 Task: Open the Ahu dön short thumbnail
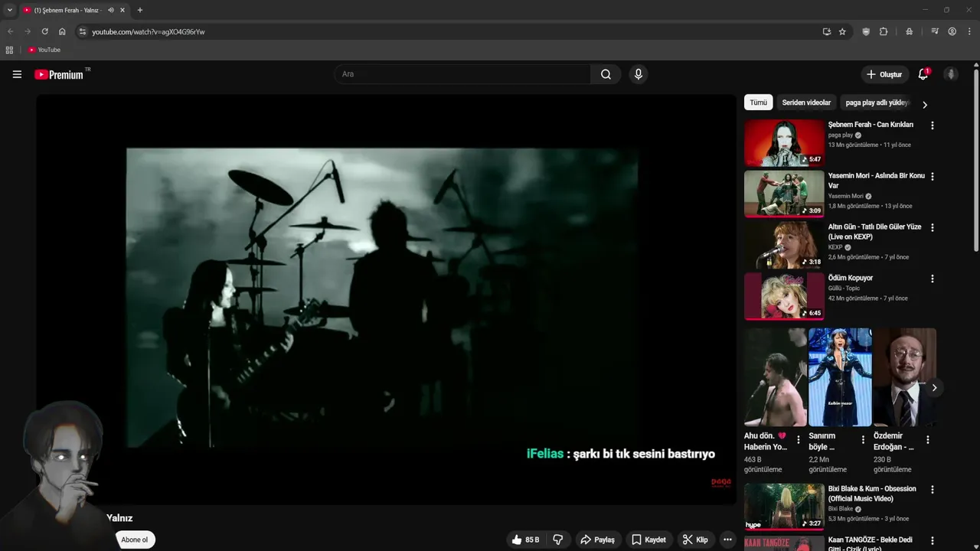pos(775,377)
